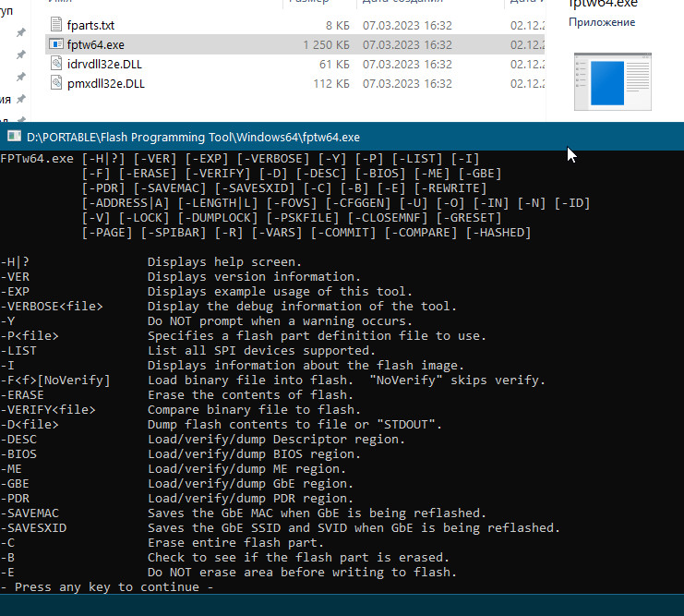Screen dimensions: 684x616
Task: Click the -SAVESXID option line in console
Action: 280,528
